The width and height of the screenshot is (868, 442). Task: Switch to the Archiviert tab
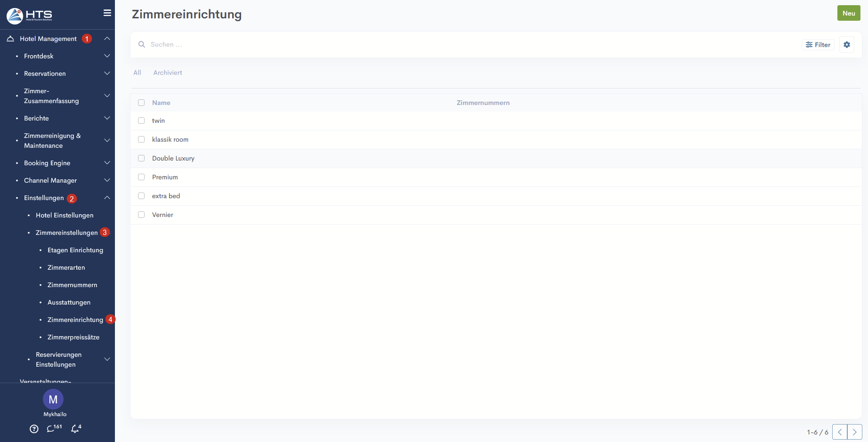pos(167,72)
